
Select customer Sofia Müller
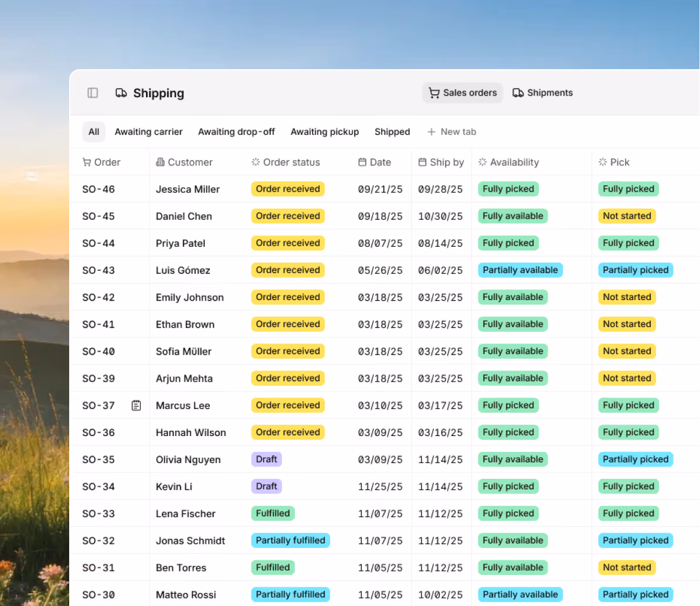pyautogui.click(x=184, y=351)
